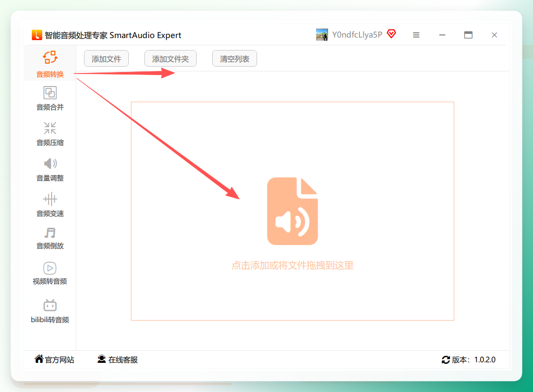This screenshot has width=533, height=392.
Task: Open the 在线客服 online support link
Action: [x=118, y=359]
